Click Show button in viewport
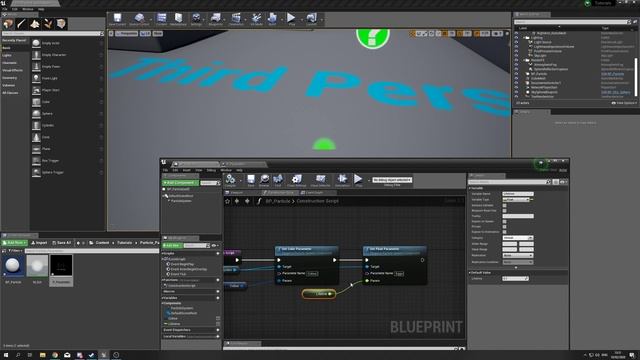This screenshot has width=640, height=360. [158, 33]
